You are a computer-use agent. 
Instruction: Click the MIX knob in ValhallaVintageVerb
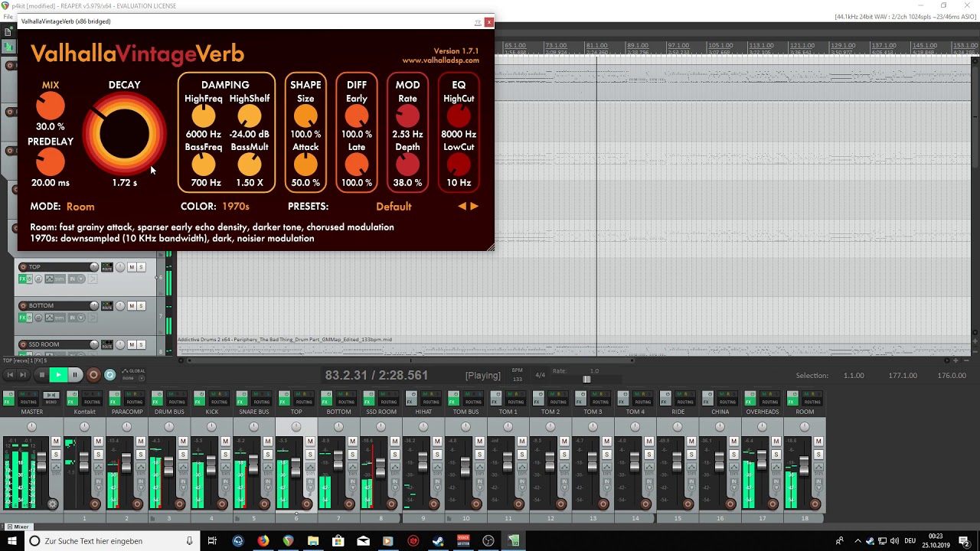(51, 106)
